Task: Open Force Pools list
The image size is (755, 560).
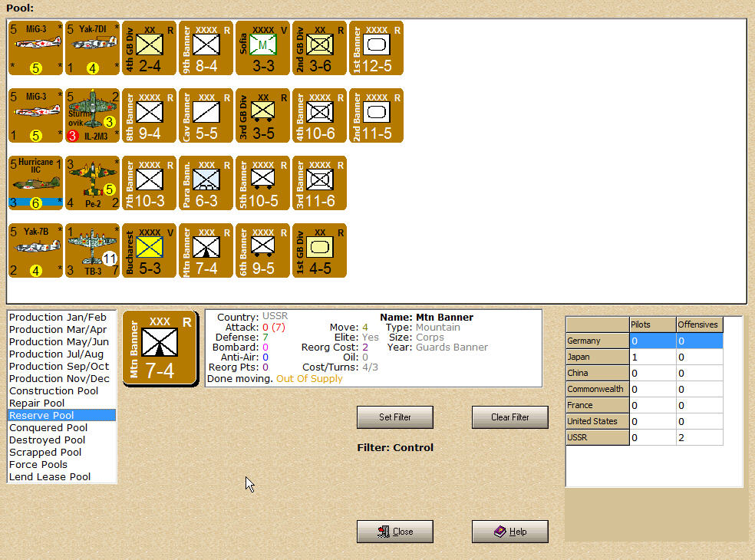Action: click(x=61, y=465)
